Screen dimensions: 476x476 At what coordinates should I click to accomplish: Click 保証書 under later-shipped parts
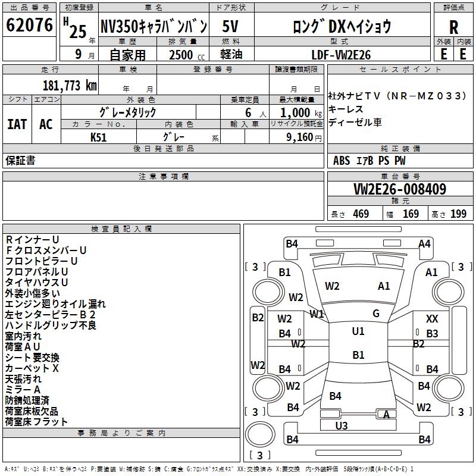coord(20,160)
